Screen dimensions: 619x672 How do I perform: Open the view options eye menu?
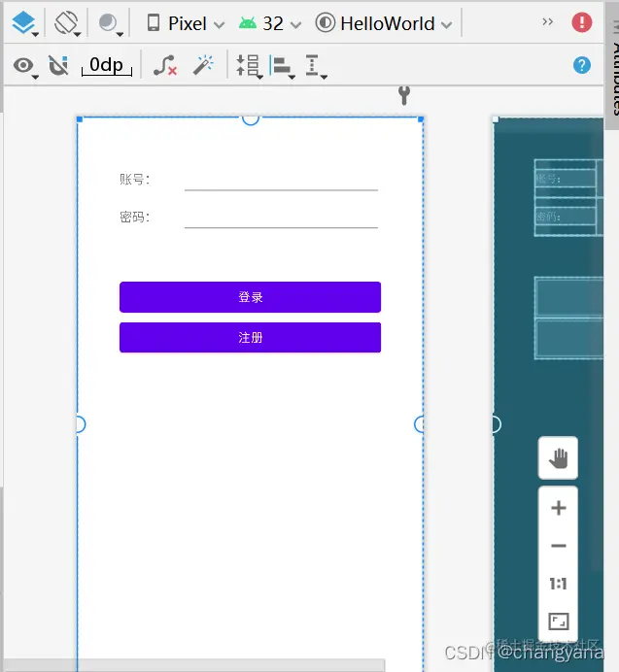[25, 66]
